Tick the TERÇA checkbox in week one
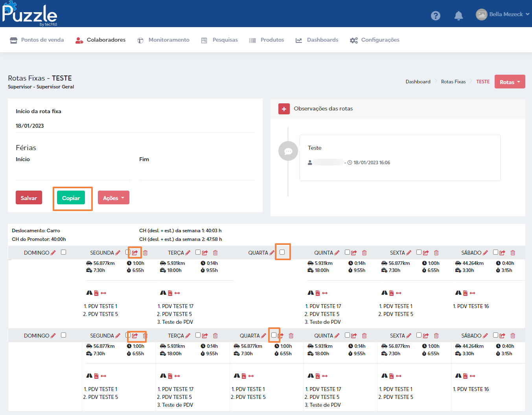Screen dimensions: 532x415 pos(198,252)
